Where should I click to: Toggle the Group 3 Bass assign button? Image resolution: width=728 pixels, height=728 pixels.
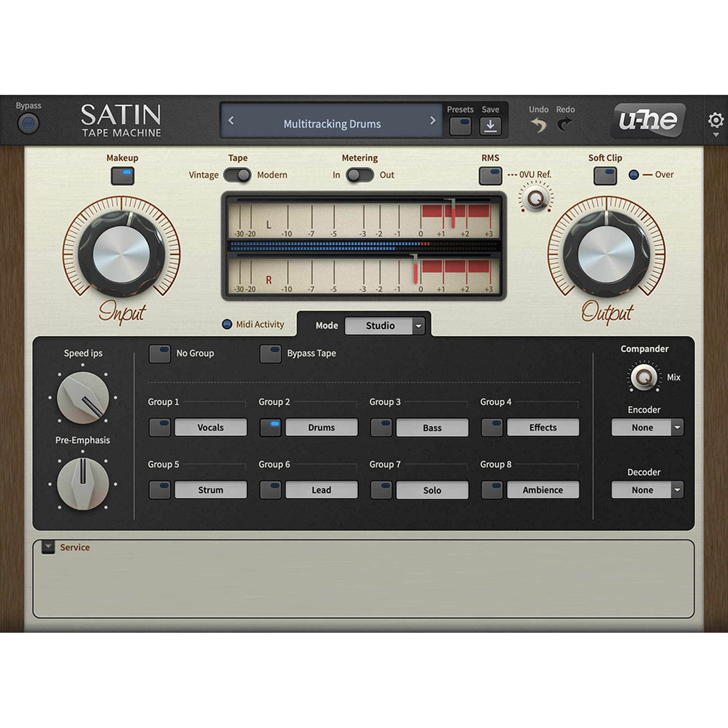tap(381, 427)
